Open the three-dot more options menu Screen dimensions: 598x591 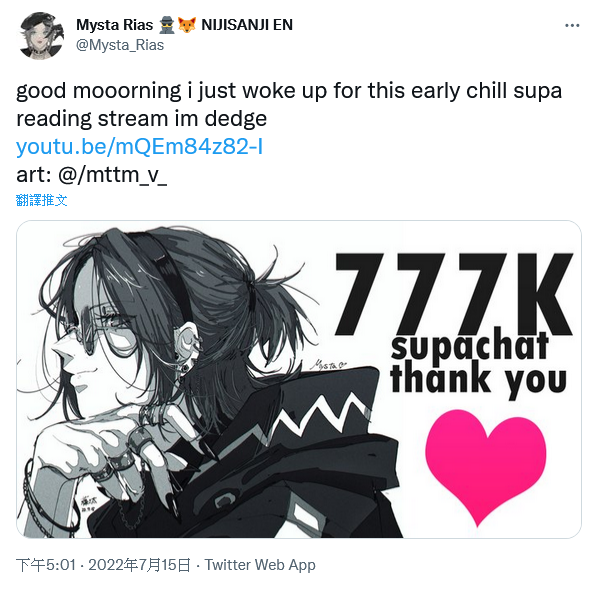[x=572, y=26]
